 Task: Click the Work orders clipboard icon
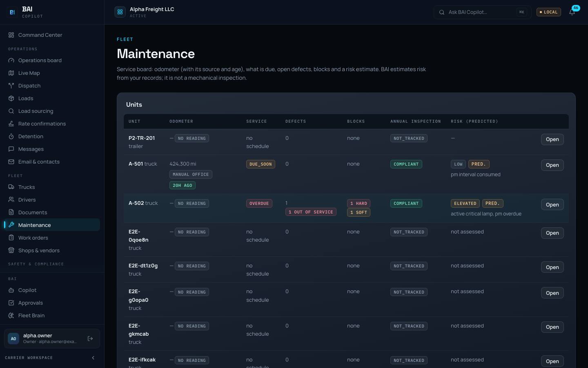coord(11,238)
